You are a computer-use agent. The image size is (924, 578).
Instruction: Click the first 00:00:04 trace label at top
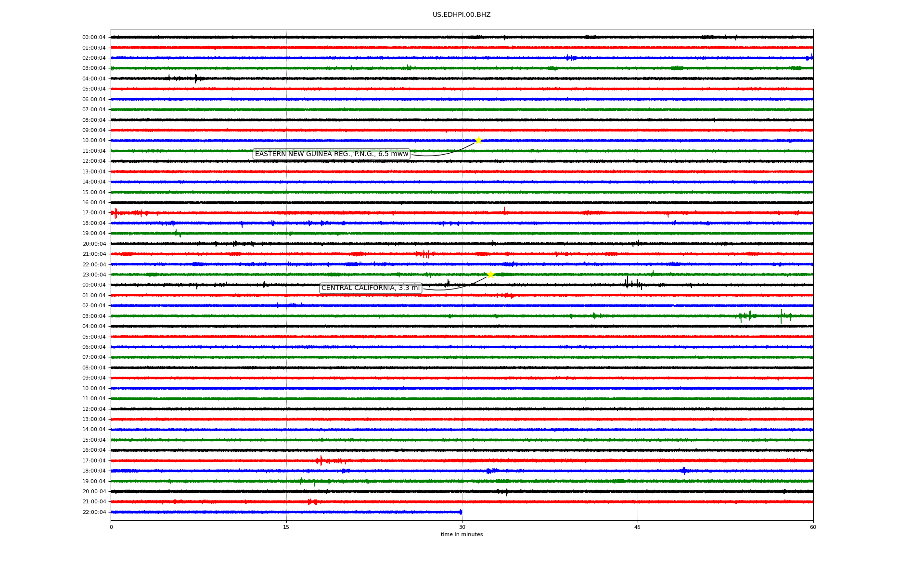pos(94,38)
